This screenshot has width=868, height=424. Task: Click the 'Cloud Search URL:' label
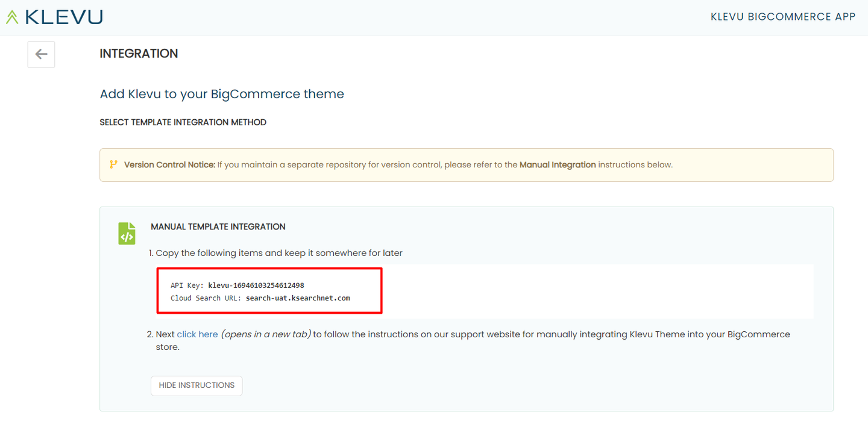[x=206, y=298]
